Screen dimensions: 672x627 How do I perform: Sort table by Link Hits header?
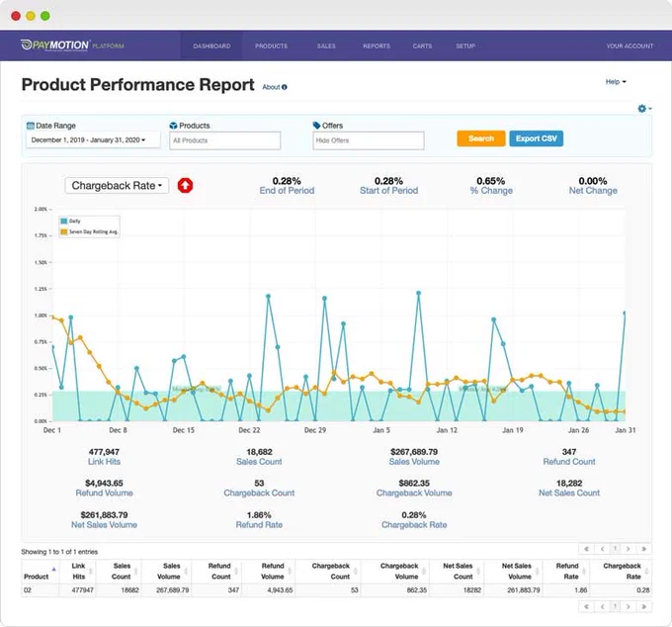(78, 572)
